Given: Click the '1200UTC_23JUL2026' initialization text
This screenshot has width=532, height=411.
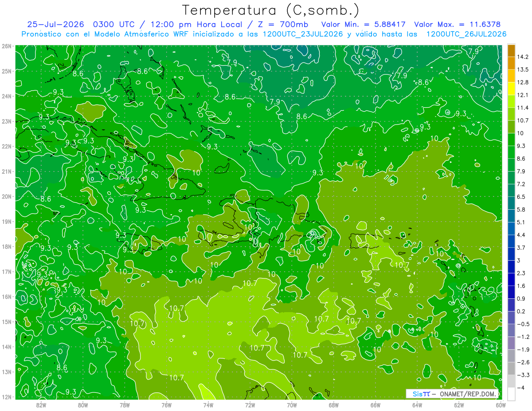Looking at the screenshot, I should [x=303, y=34].
